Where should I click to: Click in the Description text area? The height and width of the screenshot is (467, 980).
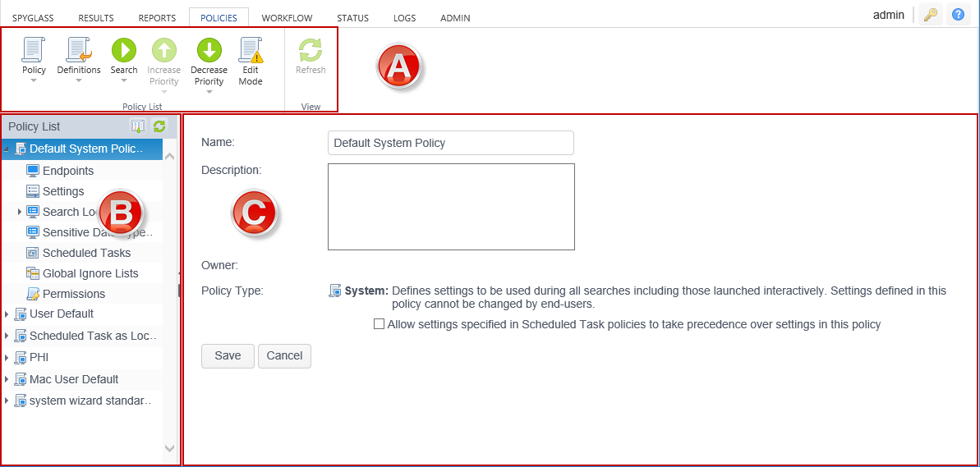pos(451,207)
